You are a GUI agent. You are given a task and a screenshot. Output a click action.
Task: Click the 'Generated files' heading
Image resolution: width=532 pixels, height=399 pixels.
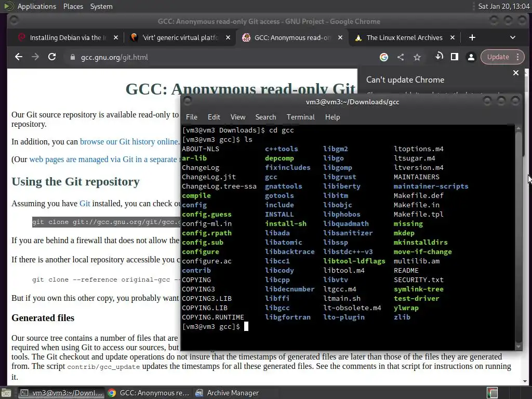pyautogui.click(x=43, y=318)
